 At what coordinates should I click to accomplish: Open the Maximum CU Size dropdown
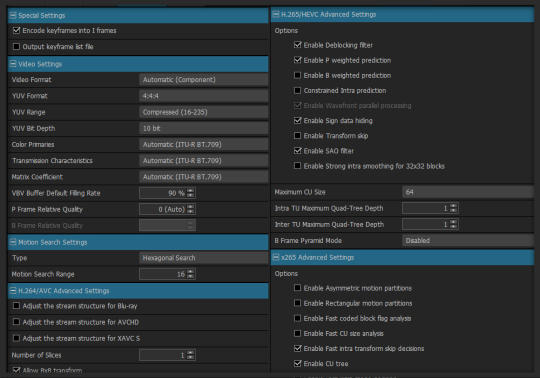tap(468, 192)
